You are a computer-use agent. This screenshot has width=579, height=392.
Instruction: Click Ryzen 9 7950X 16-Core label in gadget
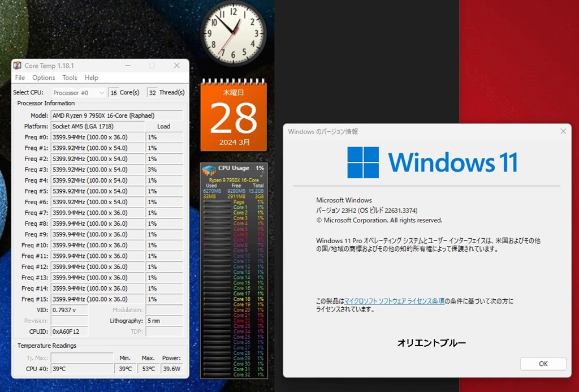[x=234, y=180]
